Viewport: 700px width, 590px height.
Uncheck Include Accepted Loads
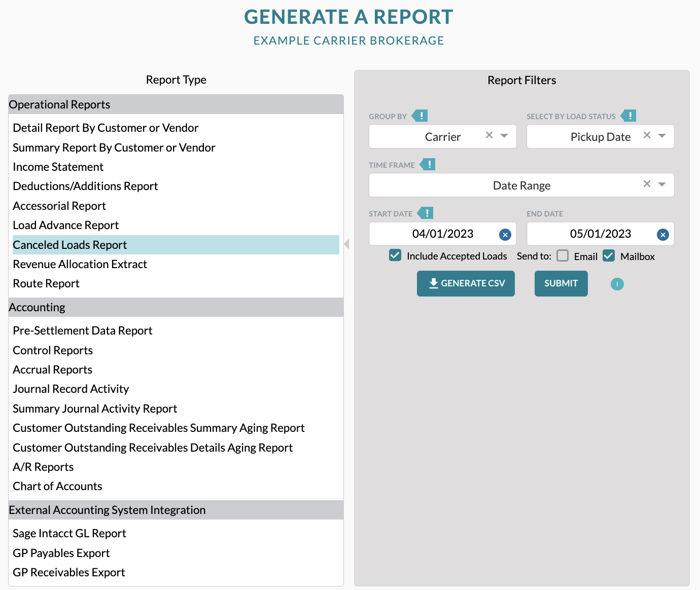click(395, 255)
